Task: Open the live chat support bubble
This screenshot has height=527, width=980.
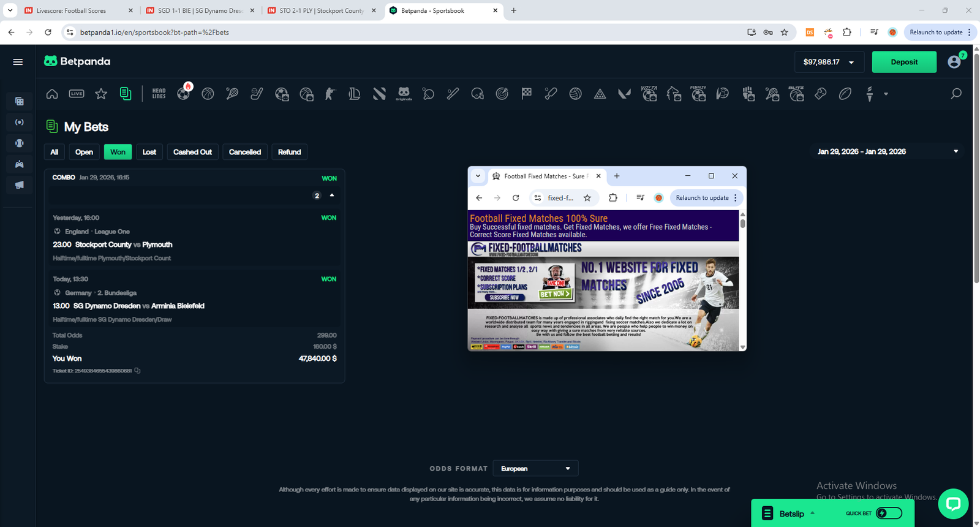Action: tap(952, 504)
